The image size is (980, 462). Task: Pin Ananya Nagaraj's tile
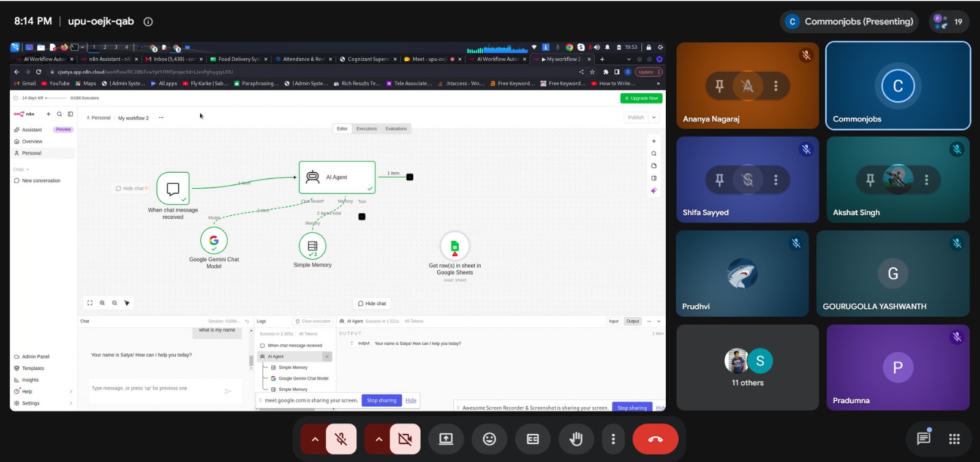point(720,86)
